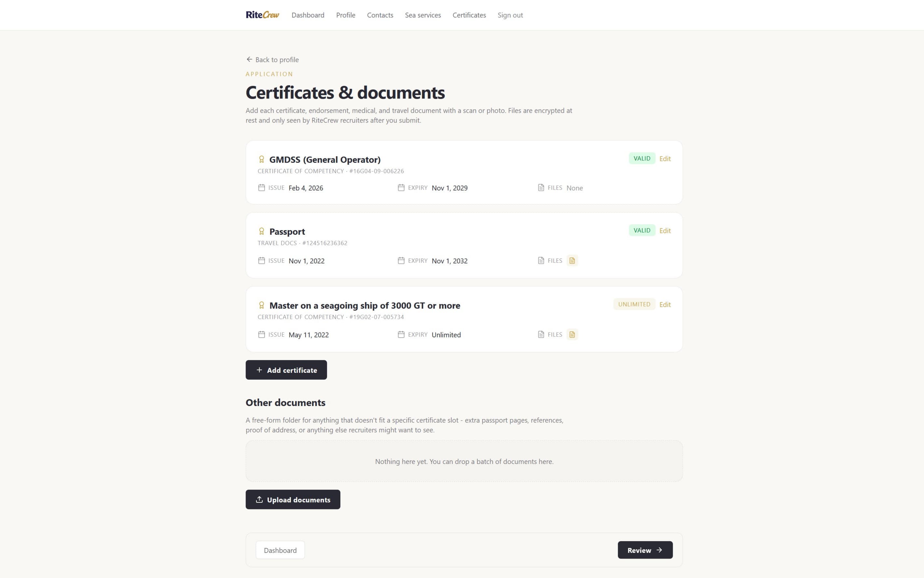Image resolution: width=924 pixels, height=578 pixels.
Task: Click the files value None
Action: (575, 188)
